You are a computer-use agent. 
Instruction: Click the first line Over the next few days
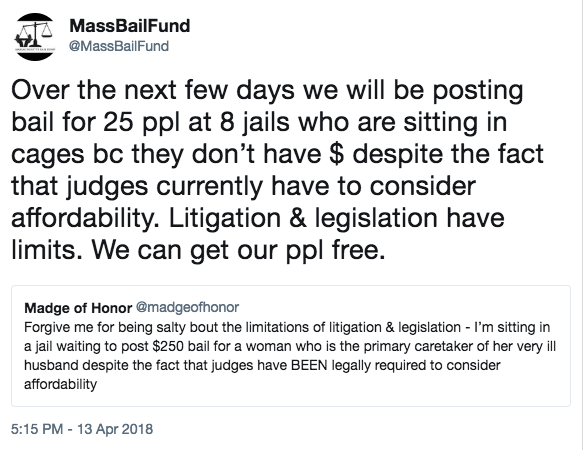click(152, 90)
